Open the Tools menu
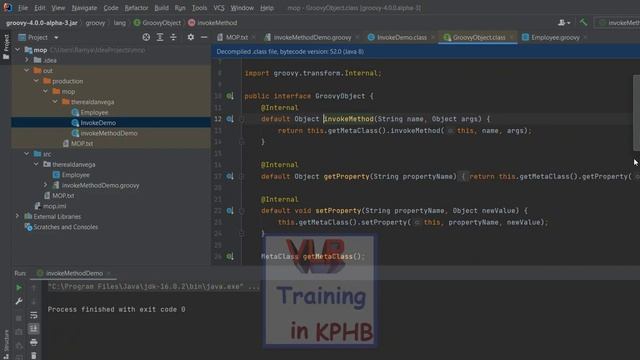Screen dimensions: 640x360 click(199, 8)
